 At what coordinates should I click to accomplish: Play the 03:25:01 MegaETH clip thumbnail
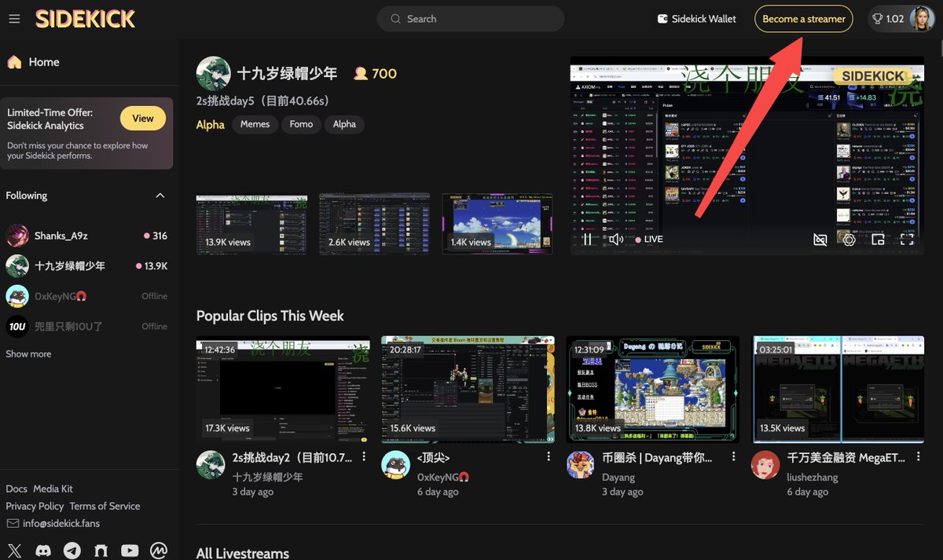coord(838,389)
